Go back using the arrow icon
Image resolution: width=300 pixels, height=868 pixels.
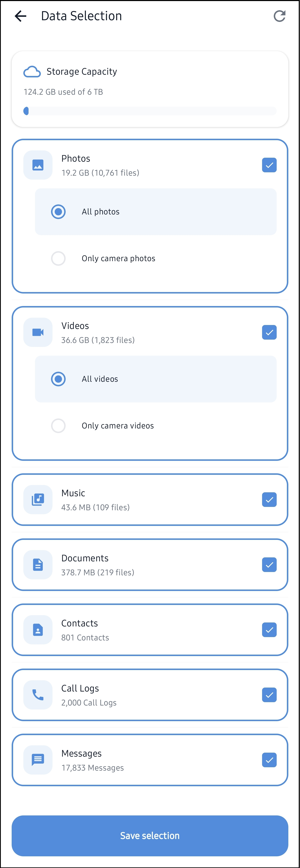tap(21, 16)
